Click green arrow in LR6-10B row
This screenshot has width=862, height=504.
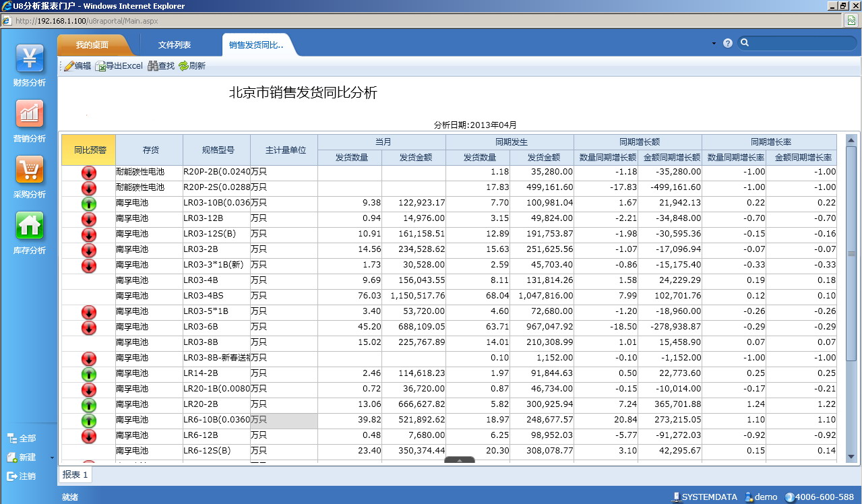(x=88, y=421)
